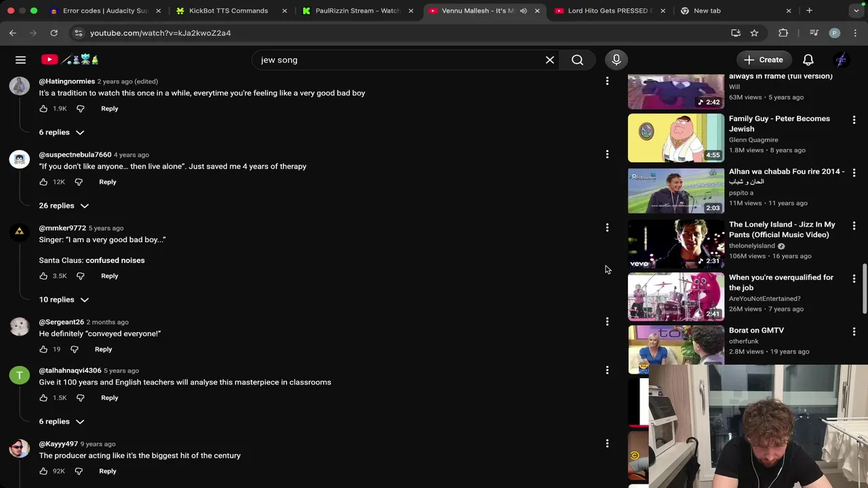Image resolution: width=868 pixels, height=488 pixels.
Task: Open Chrome extensions puzzle icon
Action: click(x=783, y=33)
